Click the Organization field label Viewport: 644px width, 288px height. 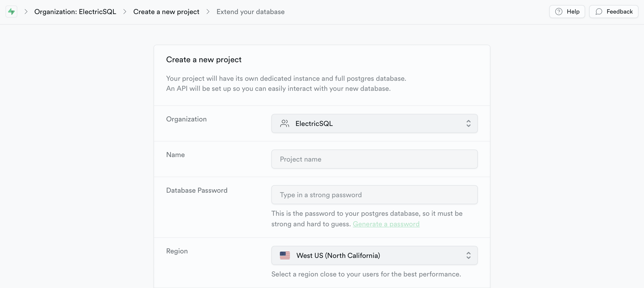(186, 119)
